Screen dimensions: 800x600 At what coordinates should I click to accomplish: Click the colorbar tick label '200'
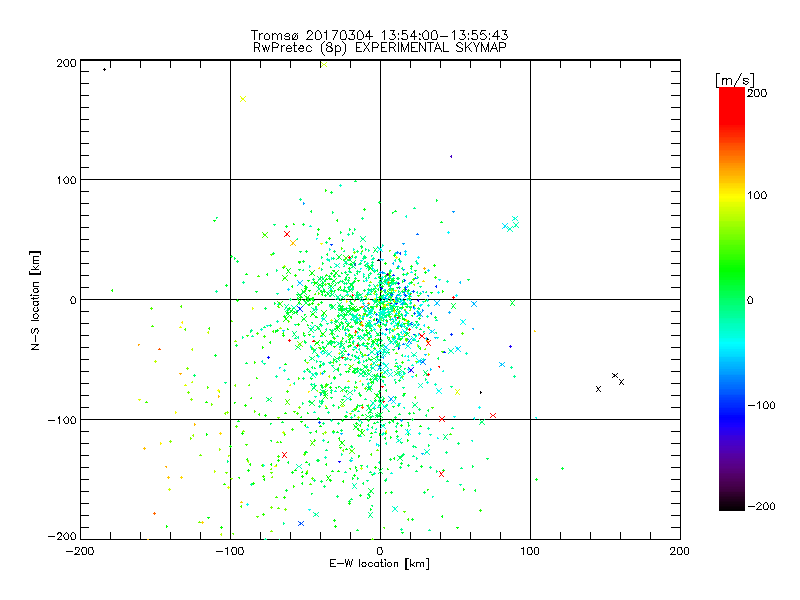pyautogui.click(x=757, y=93)
